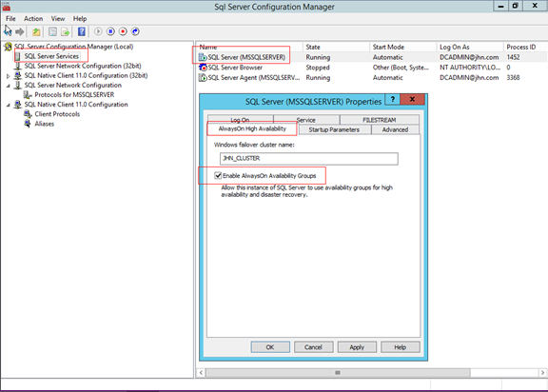548x392 pixels.
Task: Switch to the FILESTREAM tab
Action: pyautogui.click(x=380, y=120)
